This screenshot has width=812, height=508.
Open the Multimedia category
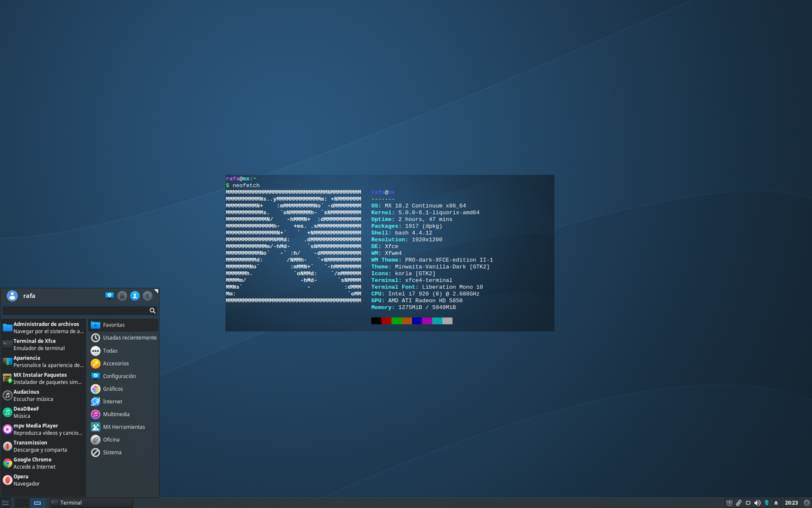click(123, 414)
